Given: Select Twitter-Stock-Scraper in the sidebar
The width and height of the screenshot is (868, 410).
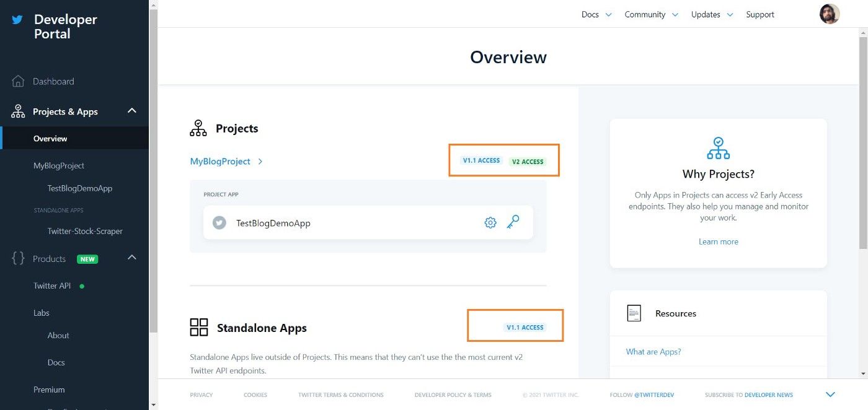Looking at the screenshot, I should tap(85, 231).
